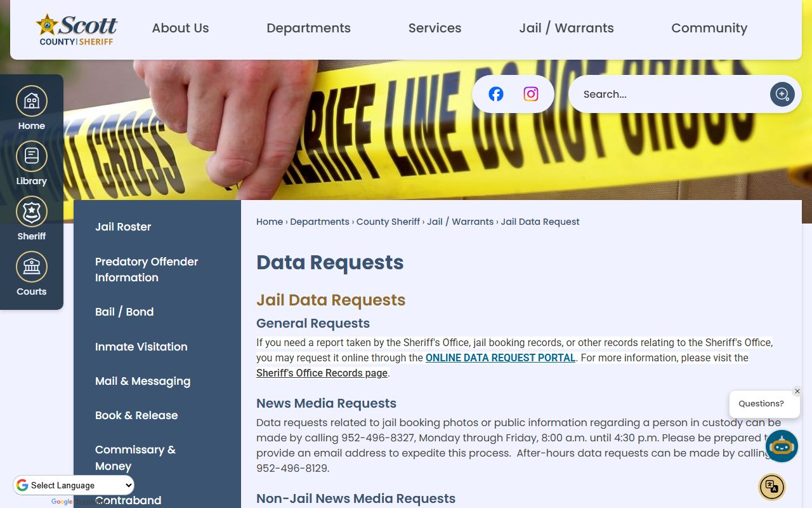Click the Scott County Sheriff logo
Screen dimensions: 812x508
pos(77,30)
